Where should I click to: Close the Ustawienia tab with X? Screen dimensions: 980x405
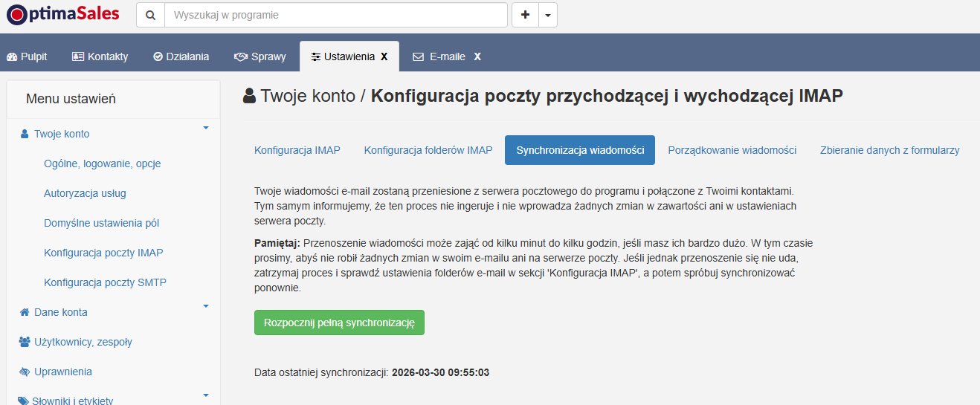384,56
